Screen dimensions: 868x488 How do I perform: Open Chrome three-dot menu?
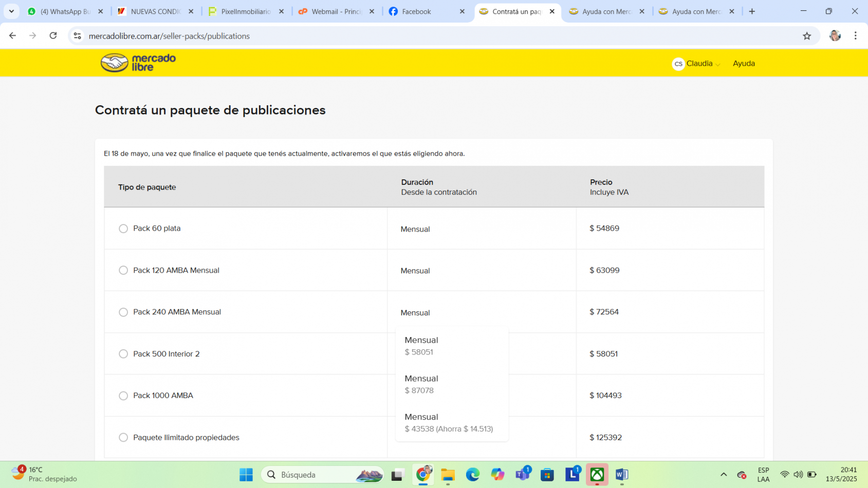tap(856, 35)
